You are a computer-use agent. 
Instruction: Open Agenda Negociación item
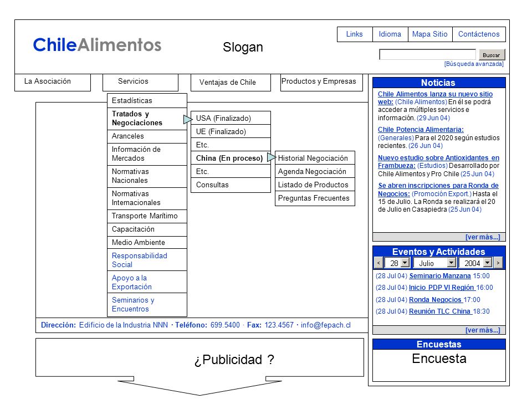(315, 171)
